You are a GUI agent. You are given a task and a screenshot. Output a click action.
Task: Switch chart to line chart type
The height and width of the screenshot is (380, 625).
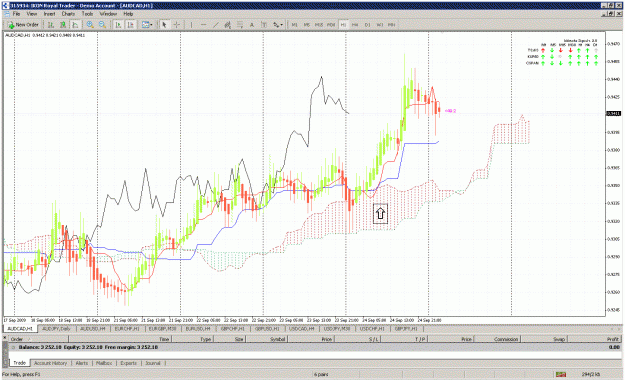[75, 25]
